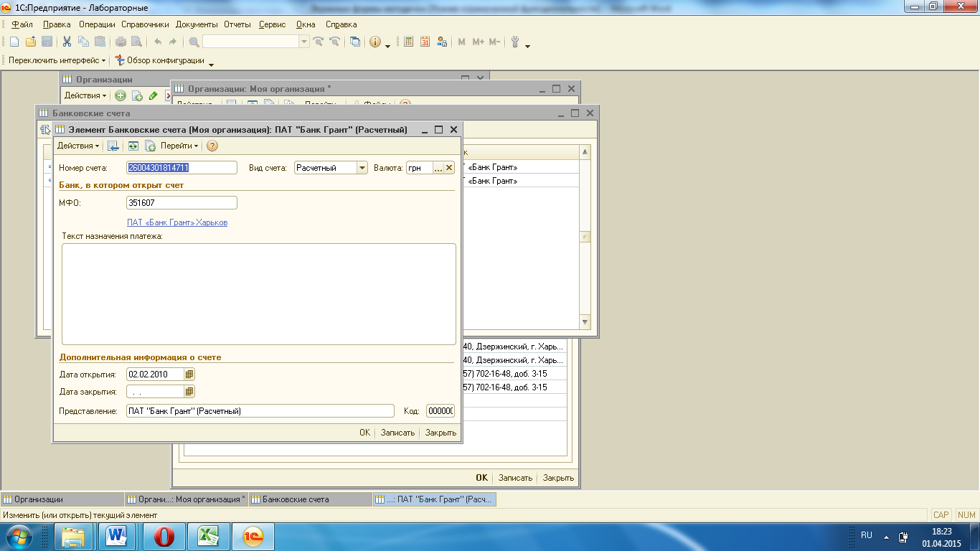This screenshot has height=551, width=980.
Task: Open the Справочники menu
Action: click(145, 24)
